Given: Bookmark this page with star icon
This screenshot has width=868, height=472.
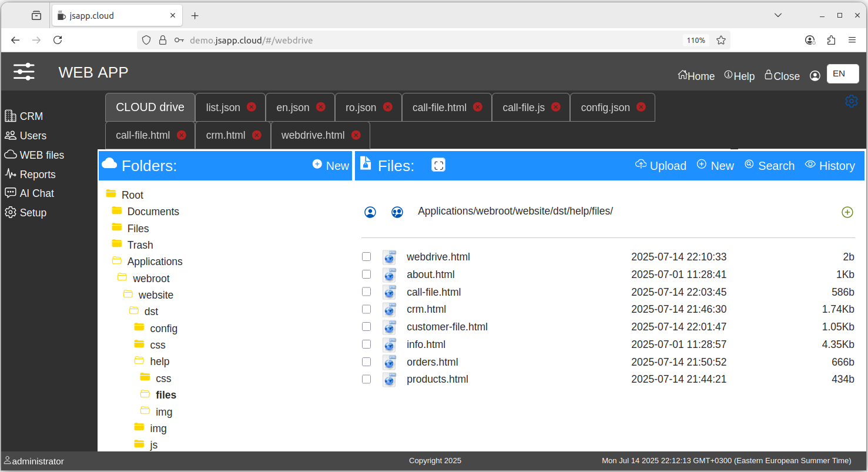Looking at the screenshot, I should (x=721, y=40).
